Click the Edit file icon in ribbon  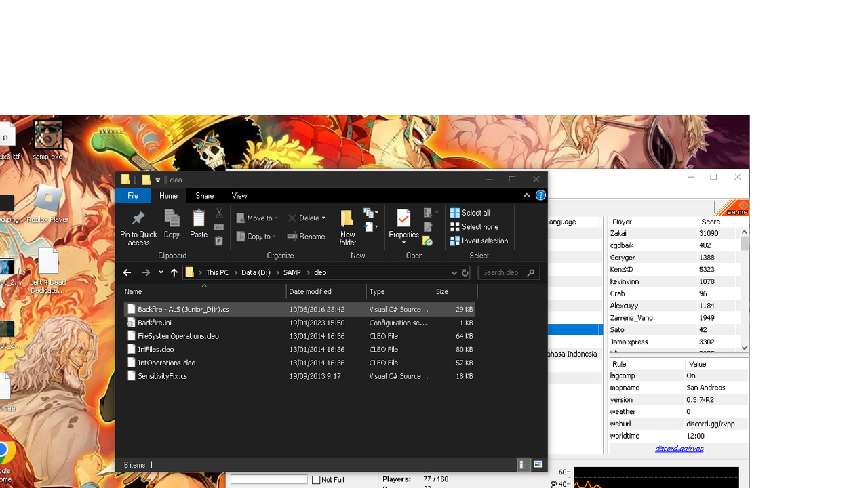(428, 226)
